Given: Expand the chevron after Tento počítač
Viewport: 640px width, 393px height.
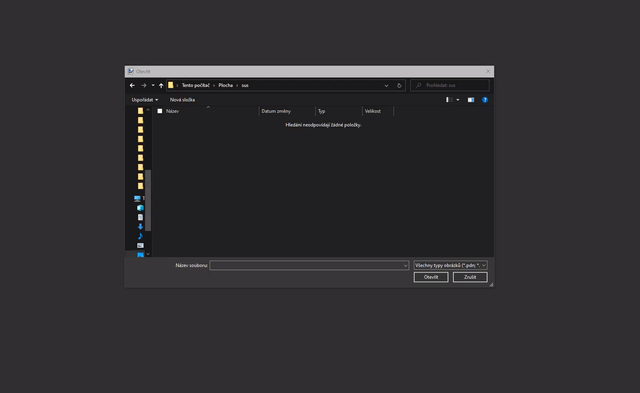Looking at the screenshot, I should [x=214, y=85].
